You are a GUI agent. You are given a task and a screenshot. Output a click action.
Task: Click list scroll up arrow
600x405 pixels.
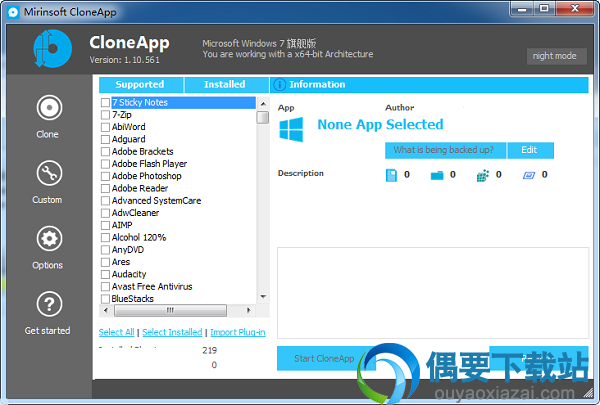(x=263, y=103)
